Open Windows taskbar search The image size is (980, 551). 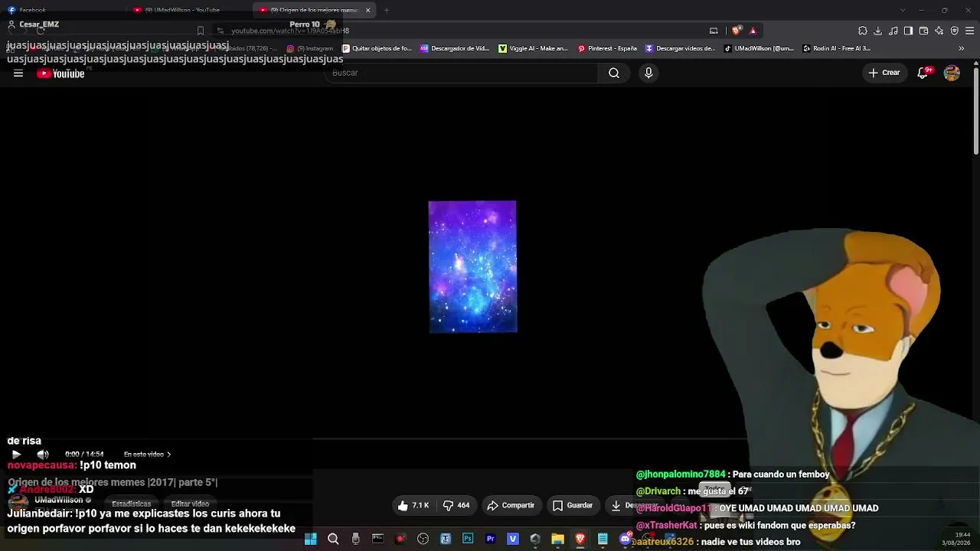click(333, 540)
